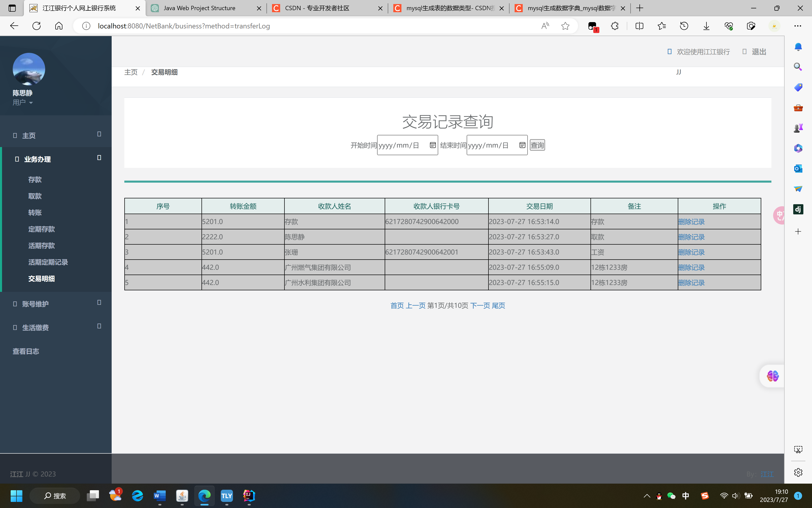Jump to 尾页 of records
The image size is (812, 508).
coord(499,305)
